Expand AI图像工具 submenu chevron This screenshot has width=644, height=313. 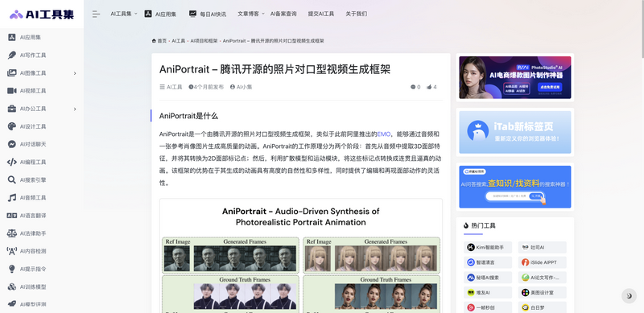coord(75,73)
